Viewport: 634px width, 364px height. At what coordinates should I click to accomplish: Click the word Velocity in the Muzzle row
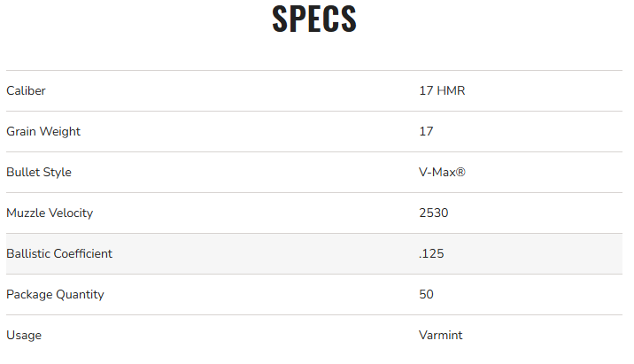pos(70,213)
